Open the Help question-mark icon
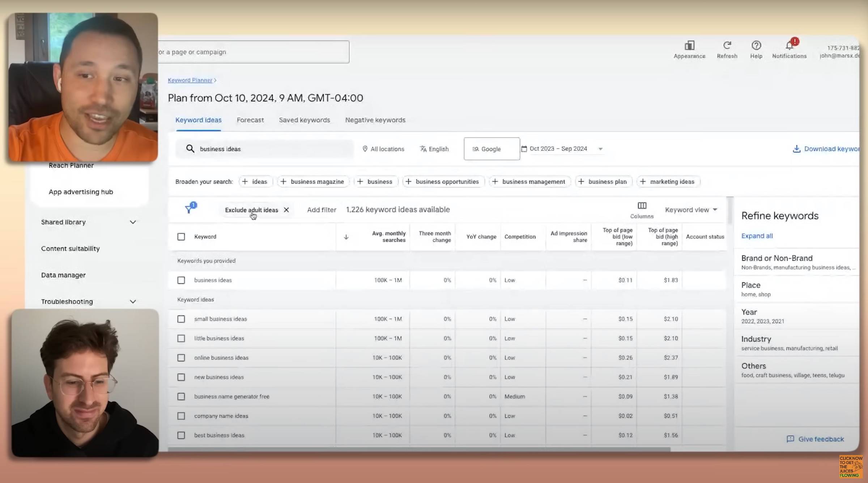This screenshot has height=483, width=868. pos(756,46)
